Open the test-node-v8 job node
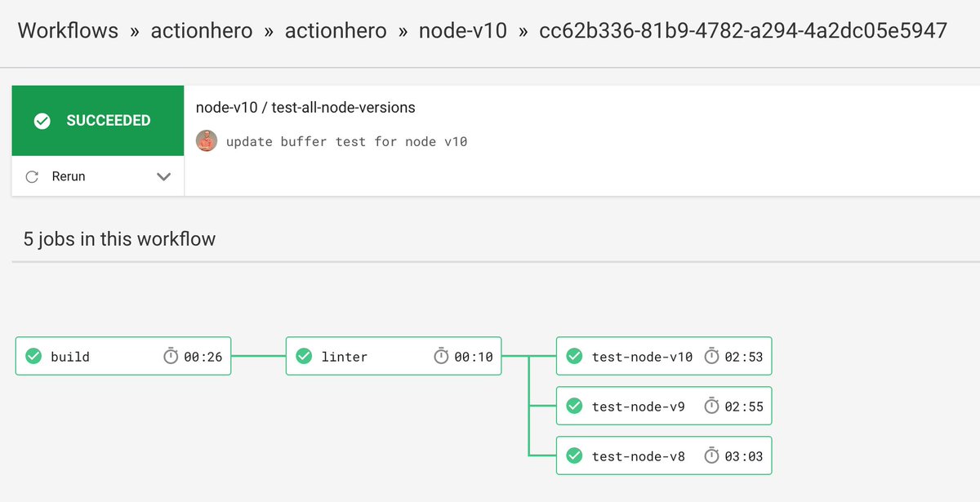 pos(664,455)
